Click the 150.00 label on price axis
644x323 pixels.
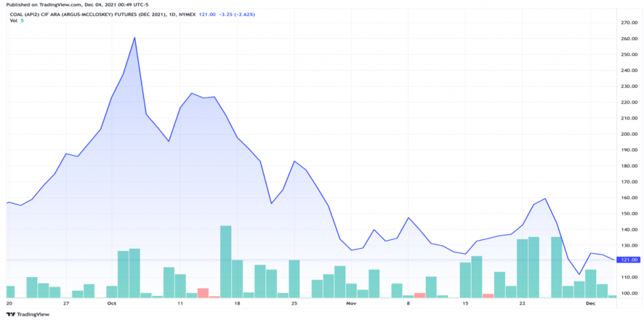629,214
